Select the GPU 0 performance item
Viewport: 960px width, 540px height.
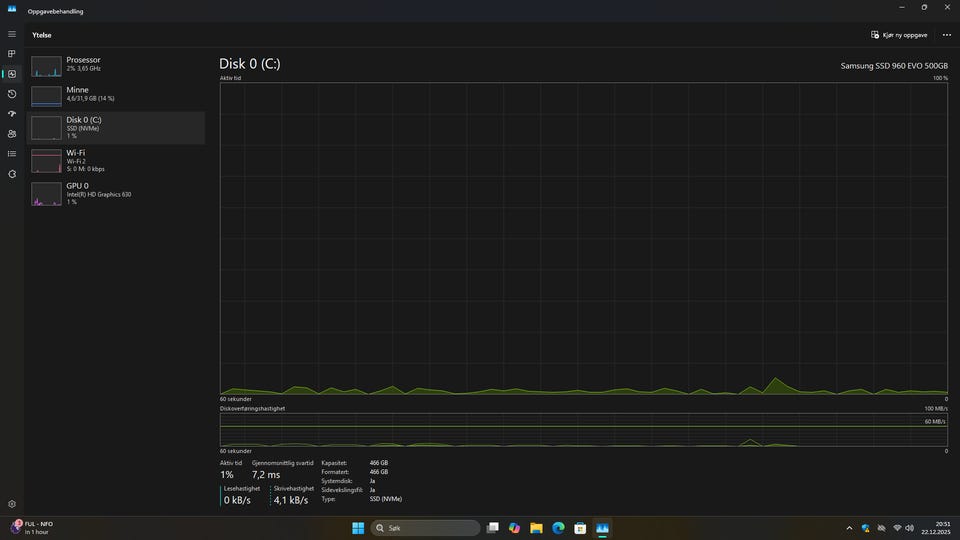[x=116, y=193]
